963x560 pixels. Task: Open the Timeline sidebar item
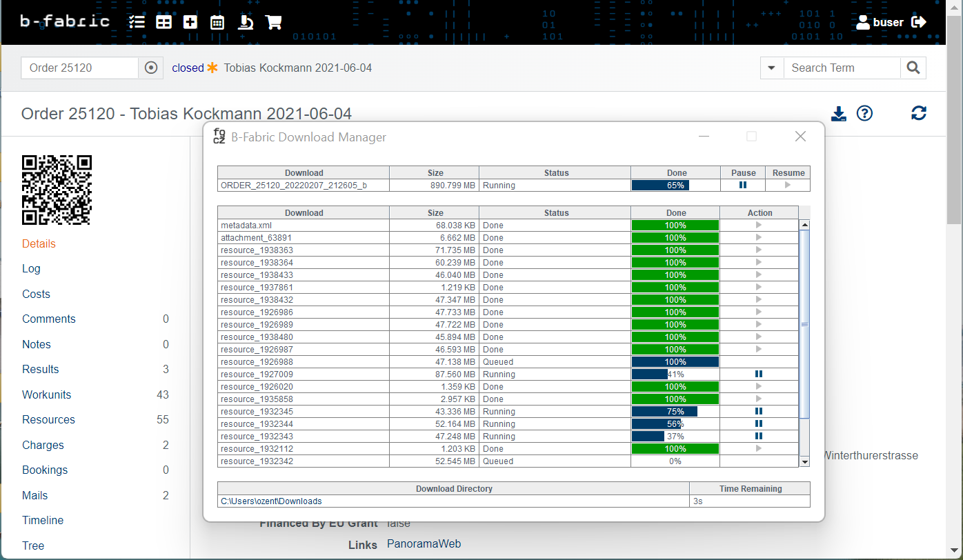(x=43, y=520)
